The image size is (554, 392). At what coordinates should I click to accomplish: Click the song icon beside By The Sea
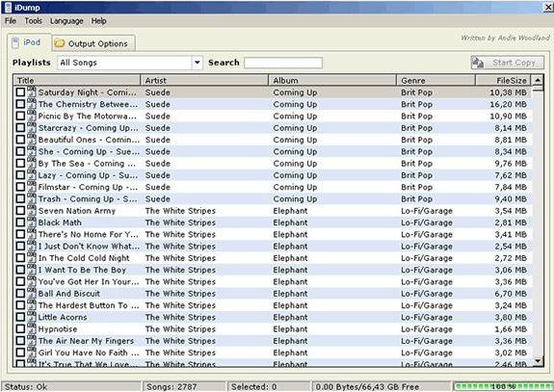coord(32,163)
